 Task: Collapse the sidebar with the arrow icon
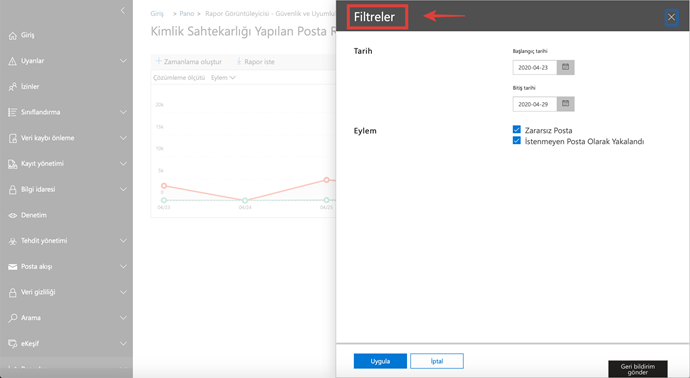[123, 11]
